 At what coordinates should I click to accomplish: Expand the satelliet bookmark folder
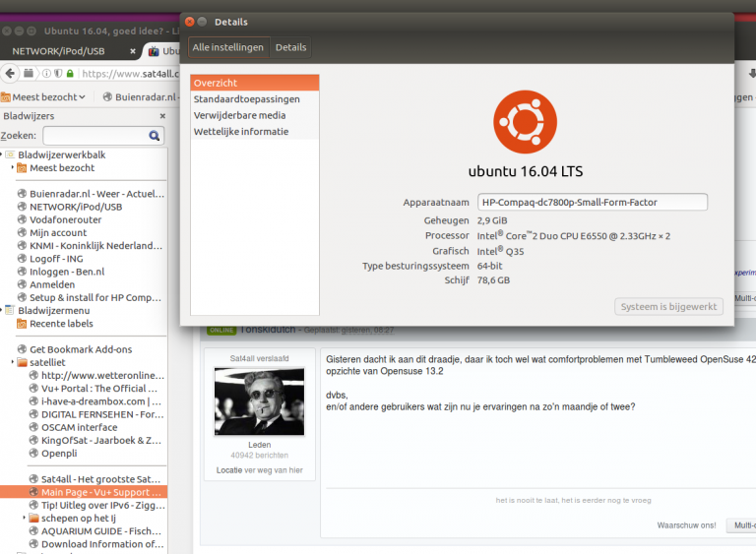[x=12, y=362]
